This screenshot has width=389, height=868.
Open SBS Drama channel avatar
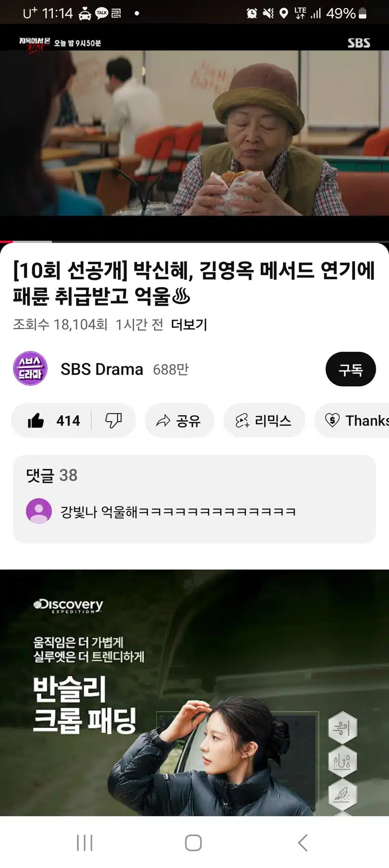click(30, 369)
